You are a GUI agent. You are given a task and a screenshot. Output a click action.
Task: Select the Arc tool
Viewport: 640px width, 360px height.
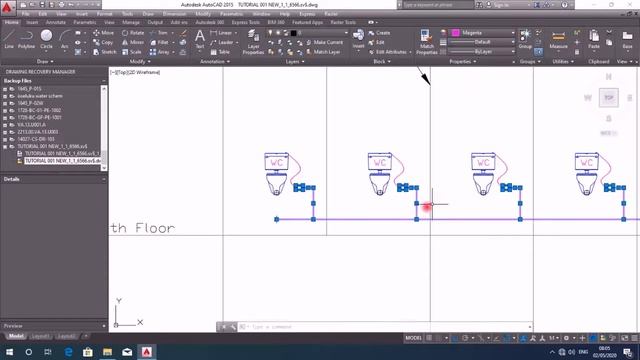tap(64, 39)
